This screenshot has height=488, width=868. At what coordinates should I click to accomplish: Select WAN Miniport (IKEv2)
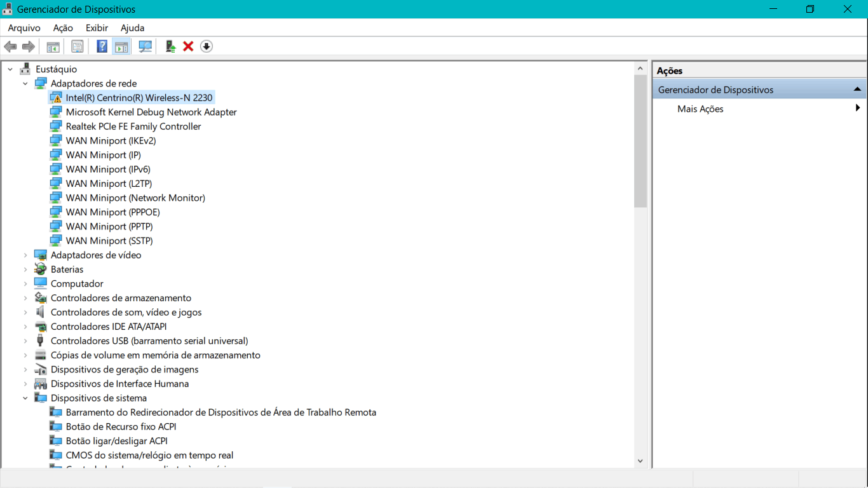point(111,140)
